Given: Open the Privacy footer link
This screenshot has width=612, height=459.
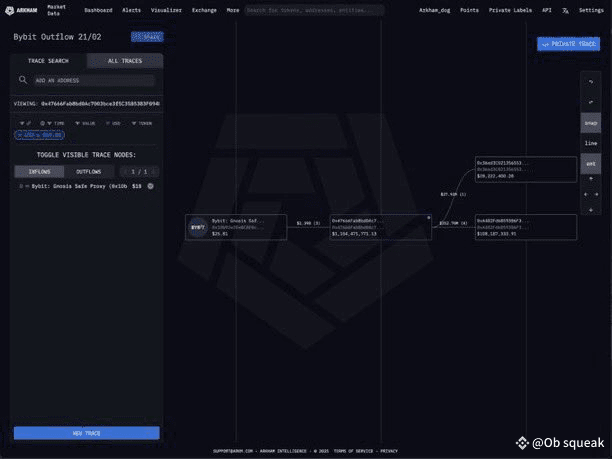Looking at the screenshot, I should coord(389,451).
